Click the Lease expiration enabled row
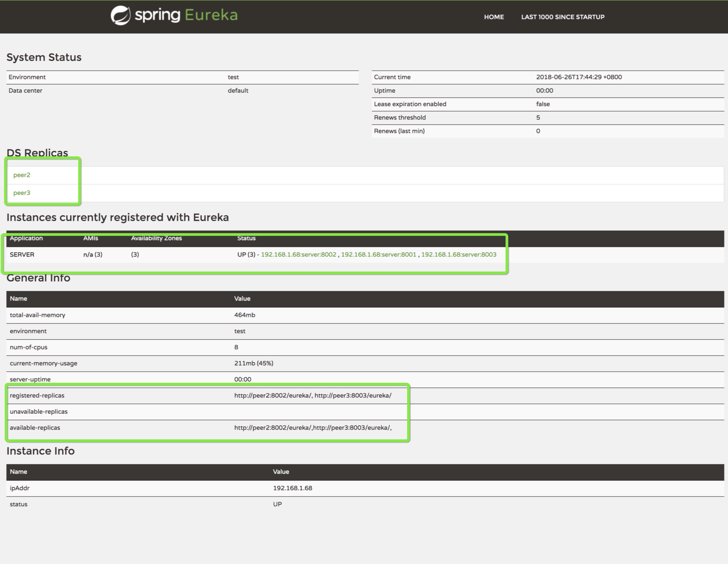Screen dimensions: 728x564 coord(410,104)
